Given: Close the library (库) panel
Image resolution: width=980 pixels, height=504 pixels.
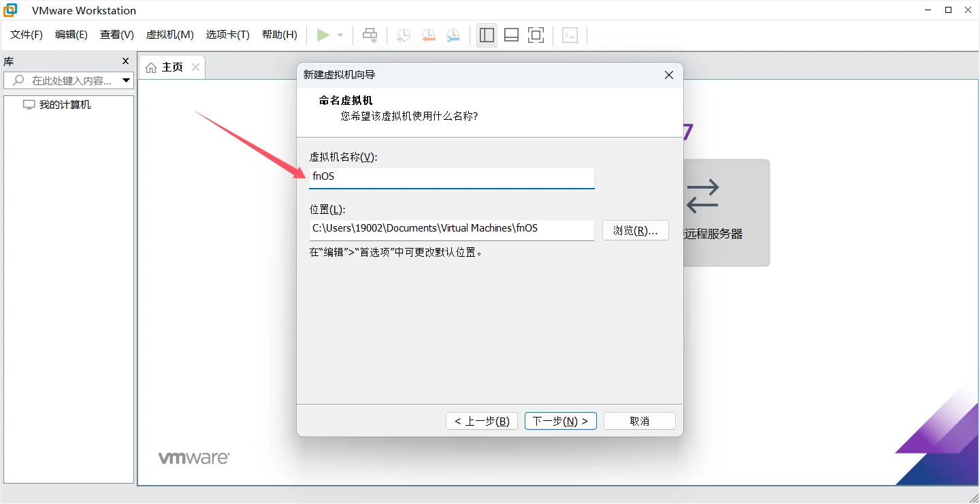Looking at the screenshot, I should pos(125,61).
